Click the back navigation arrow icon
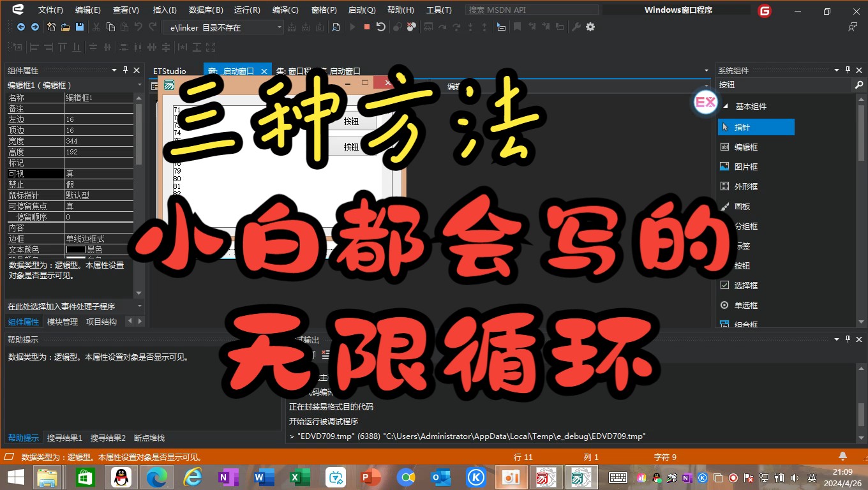Viewport: 868px width, 490px height. pyautogui.click(x=20, y=27)
